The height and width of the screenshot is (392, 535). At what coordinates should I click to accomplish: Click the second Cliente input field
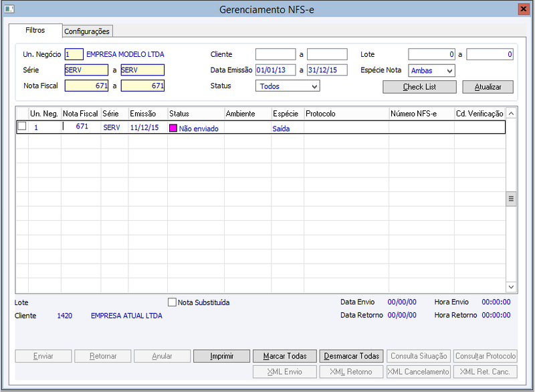[327, 54]
